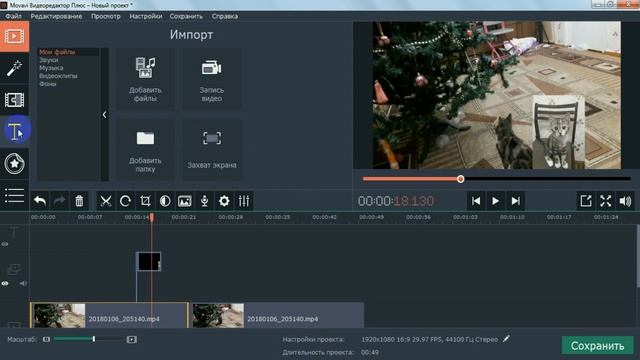Screen dimensions: 640x360
Task: Select Фоны category
Action: click(x=48, y=84)
